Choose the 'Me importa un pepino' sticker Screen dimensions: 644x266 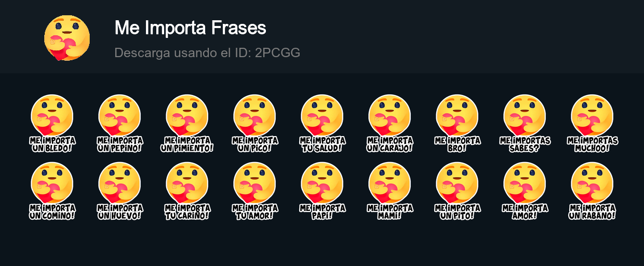[119, 124]
